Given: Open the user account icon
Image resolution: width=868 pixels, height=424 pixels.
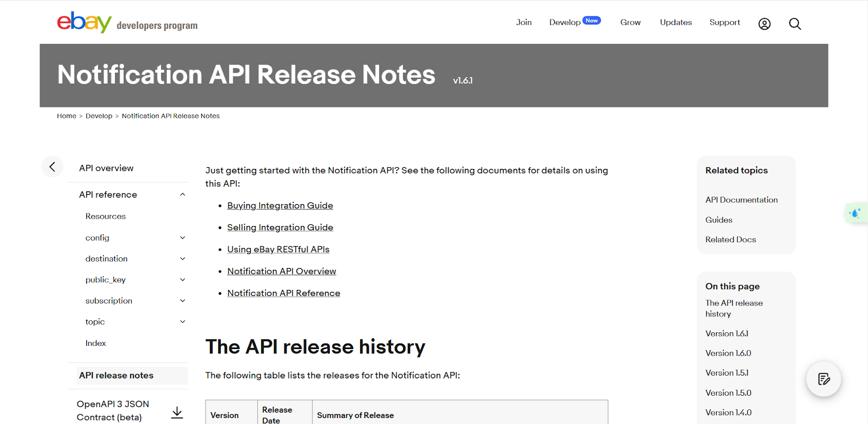Looking at the screenshot, I should point(764,24).
